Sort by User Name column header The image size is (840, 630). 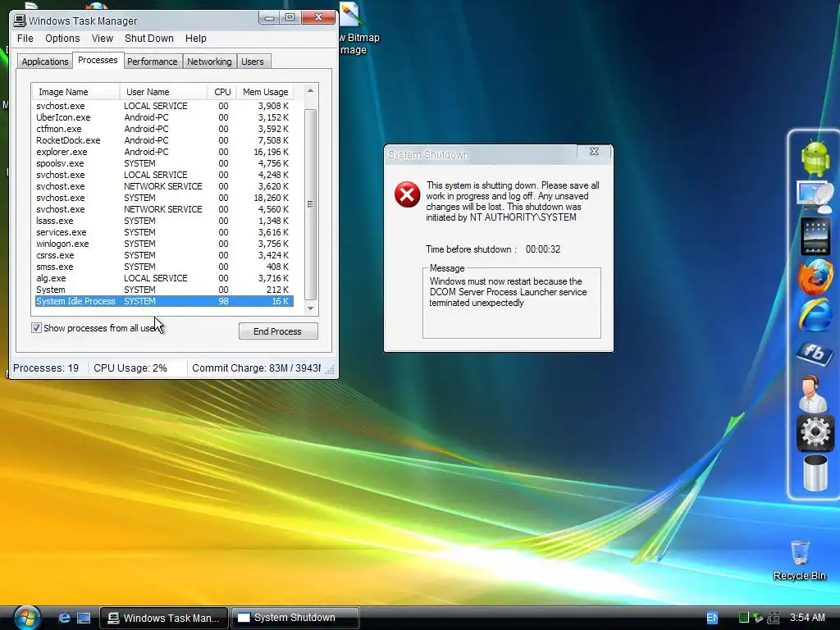point(163,92)
